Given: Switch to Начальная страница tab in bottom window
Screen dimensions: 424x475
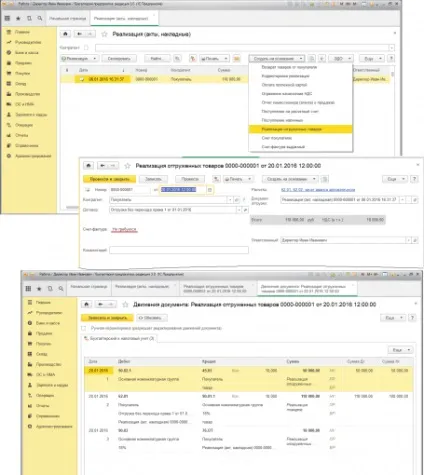Looking at the screenshot, I should (x=89, y=287).
